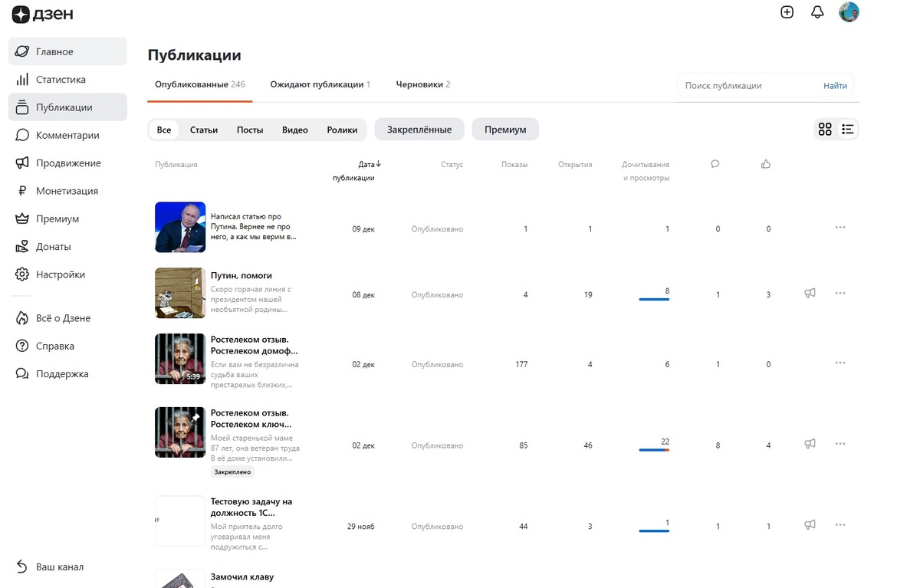Image resolution: width=920 pixels, height=588 pixels.
Task: Open more options for pinned 'Ростелеком ключ' post
Action: click(x=840, y=444)
